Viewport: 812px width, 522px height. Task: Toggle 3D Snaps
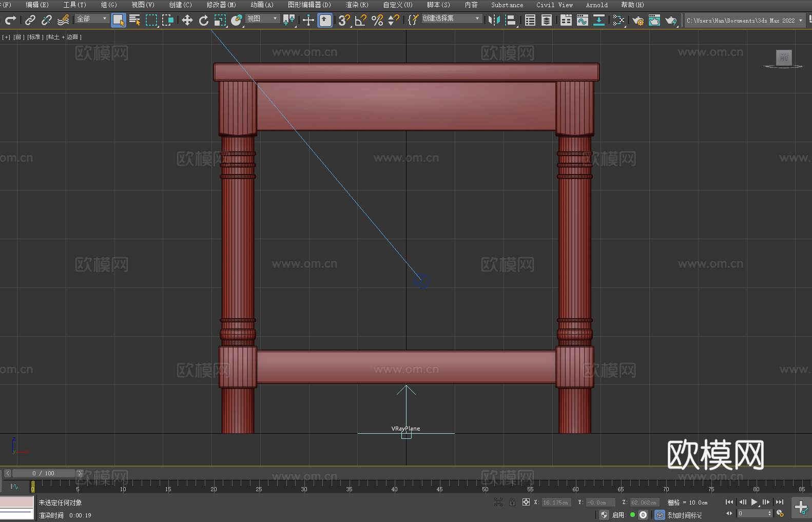coord(344,20)
